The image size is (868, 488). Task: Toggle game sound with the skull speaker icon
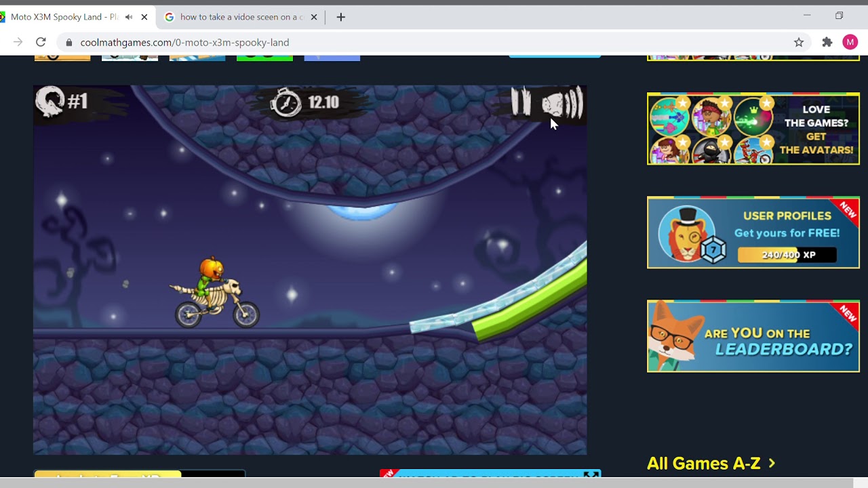[562, 104]
